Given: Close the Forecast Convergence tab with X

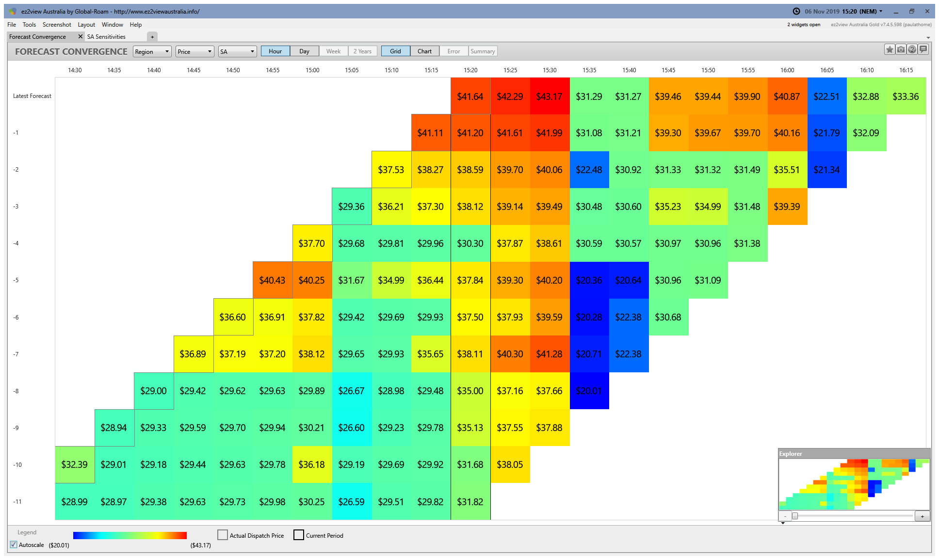Looking at the screenshot, I should (81, 36).
